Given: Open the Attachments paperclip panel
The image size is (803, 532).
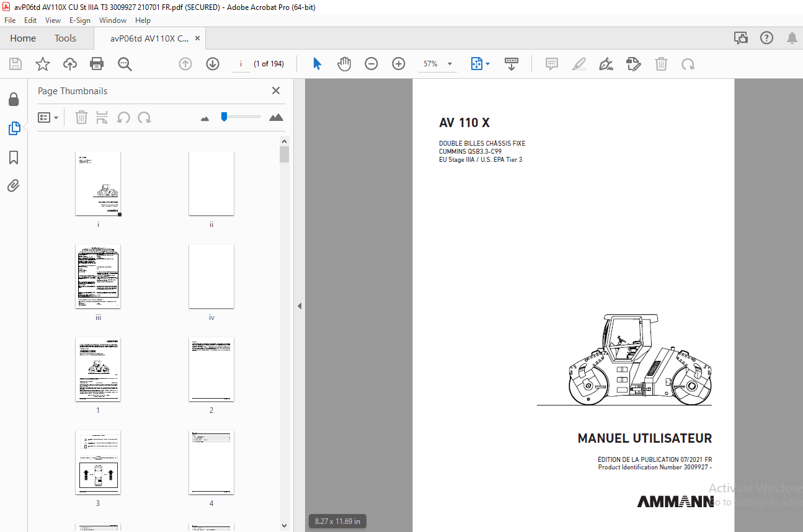Looking at the screenshot, I should point(14,186).
